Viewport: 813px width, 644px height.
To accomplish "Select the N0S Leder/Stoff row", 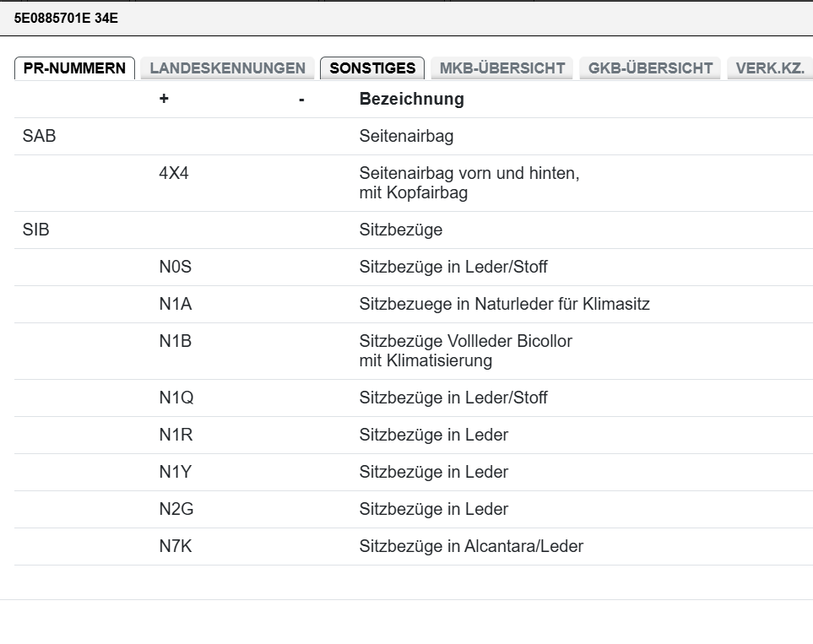I will click(453, 267).
